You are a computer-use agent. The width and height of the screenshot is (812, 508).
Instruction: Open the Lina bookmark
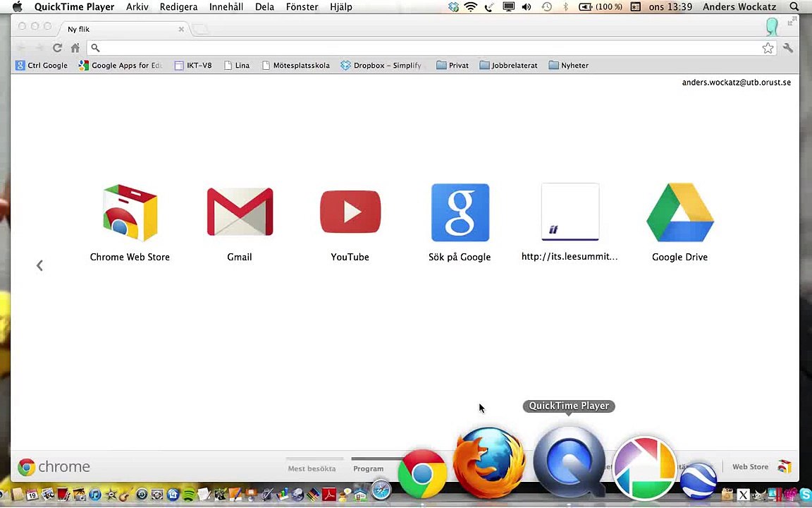(237, 66)
